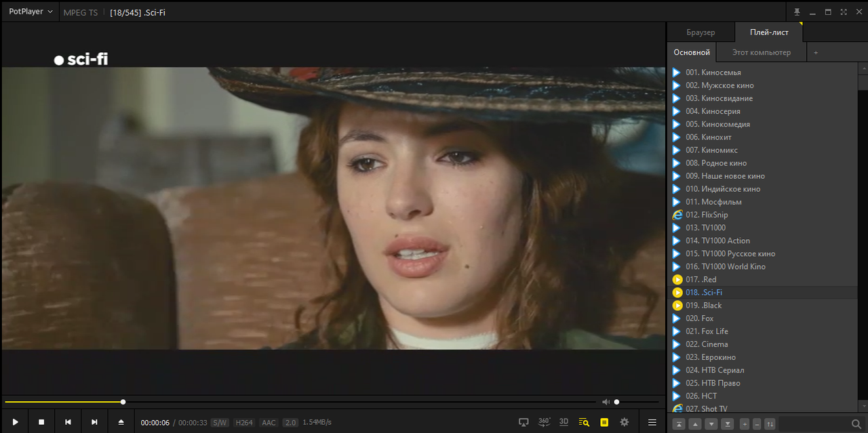Click the eject/open file icon
The width and height of the screenshot is (868, 433).
121,422
